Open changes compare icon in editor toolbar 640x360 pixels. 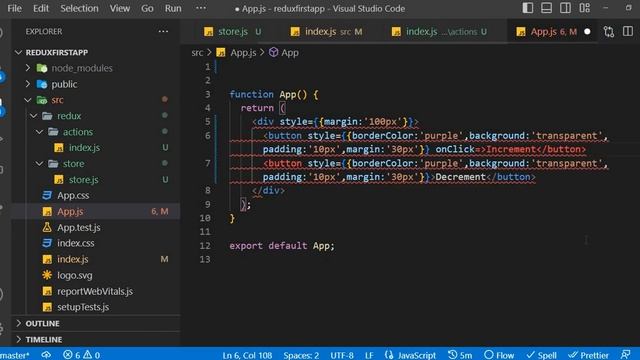[609, 31]
